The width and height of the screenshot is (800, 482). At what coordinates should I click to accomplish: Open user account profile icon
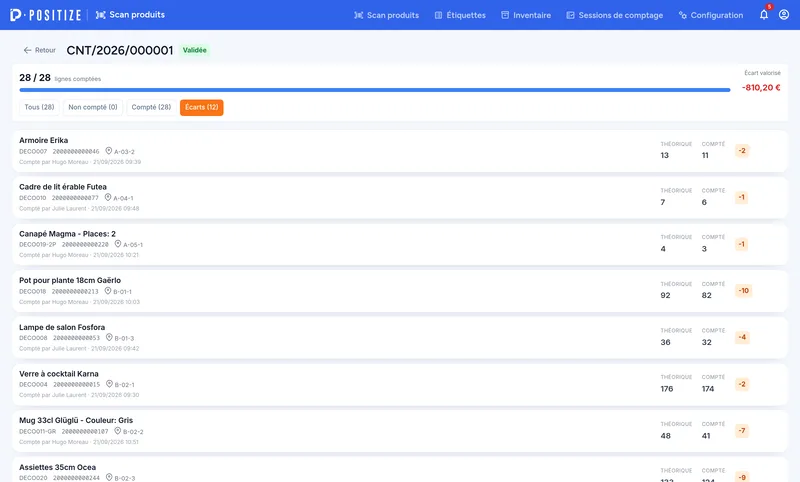[x=784, y=14]
